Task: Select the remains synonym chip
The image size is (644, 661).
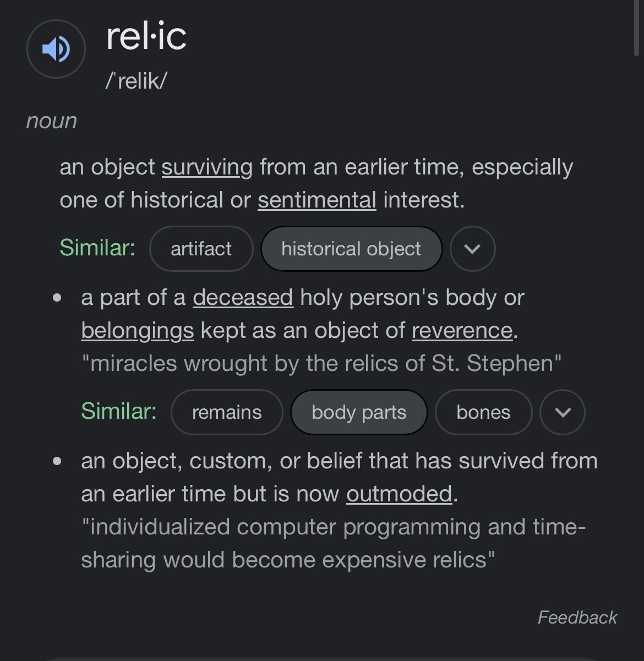Action: coord(227,412)
